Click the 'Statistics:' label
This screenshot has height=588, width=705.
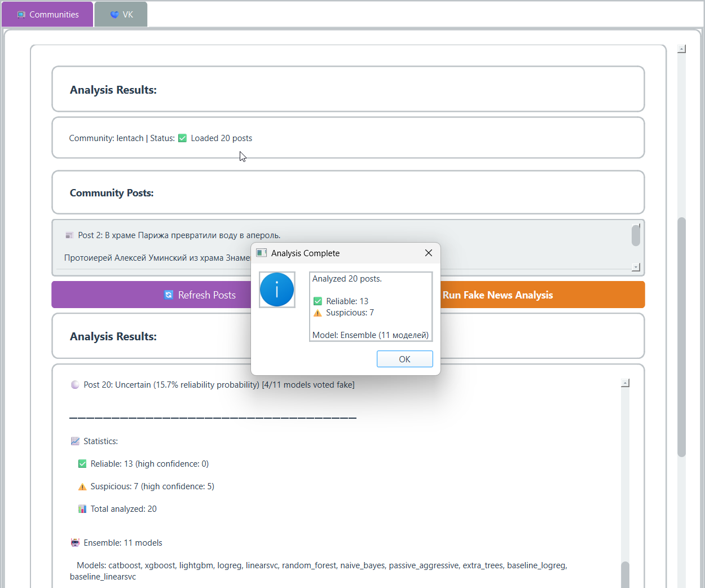(x=100, y=441)
